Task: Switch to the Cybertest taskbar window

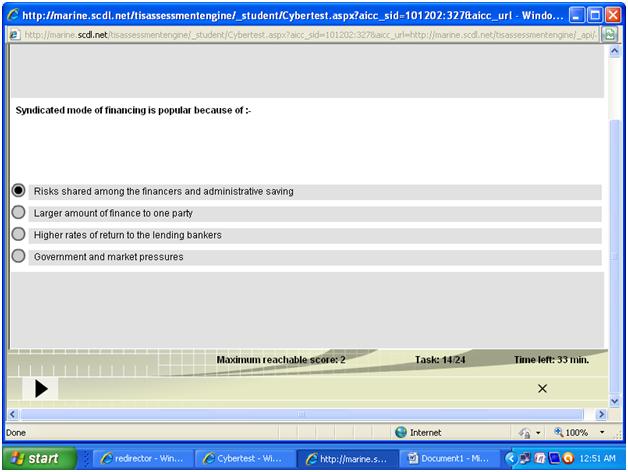Action: (245, 458)
